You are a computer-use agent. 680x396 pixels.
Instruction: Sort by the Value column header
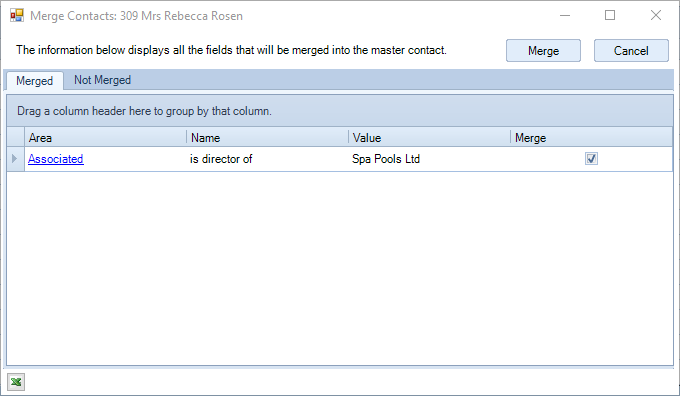[429, 138]
